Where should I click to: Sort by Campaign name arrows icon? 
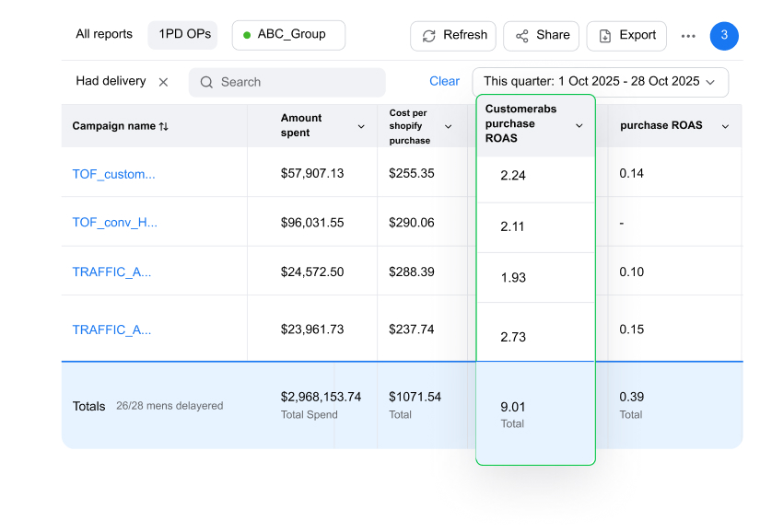164,126
